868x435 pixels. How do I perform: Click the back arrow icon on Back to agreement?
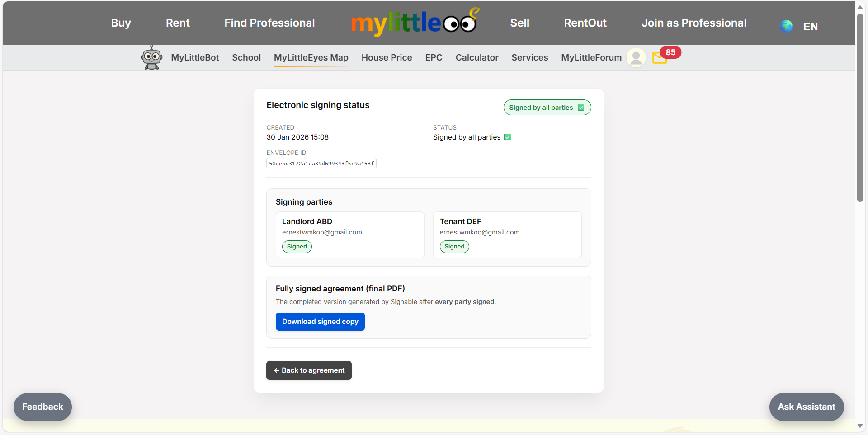pyautogui.click(x=277, y=370)
